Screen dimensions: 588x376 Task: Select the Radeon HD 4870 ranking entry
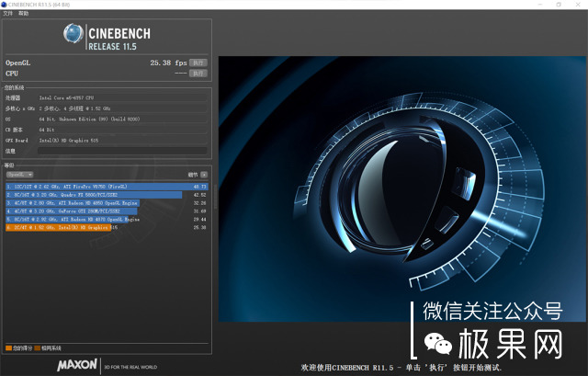pos(92,220)
